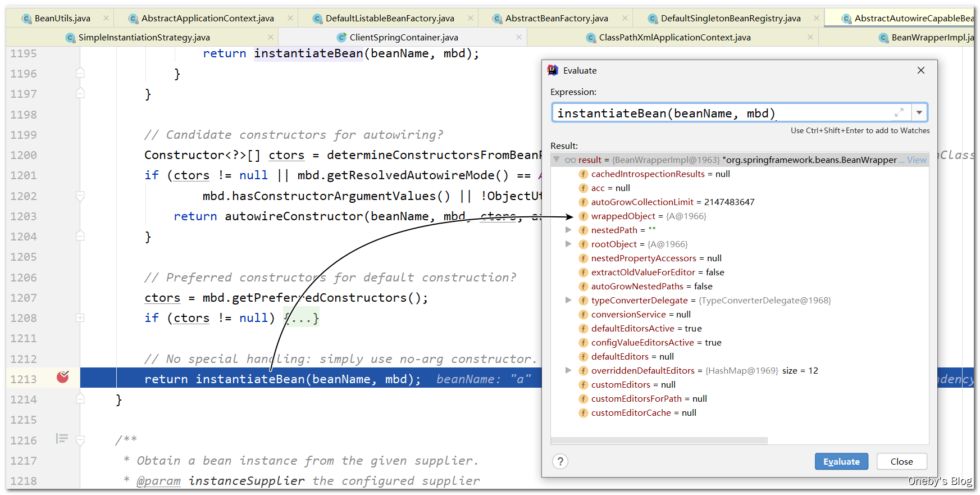Click the overriddenDefaultEditors field icon
The image size is (980, 495).
pos(583,370)
